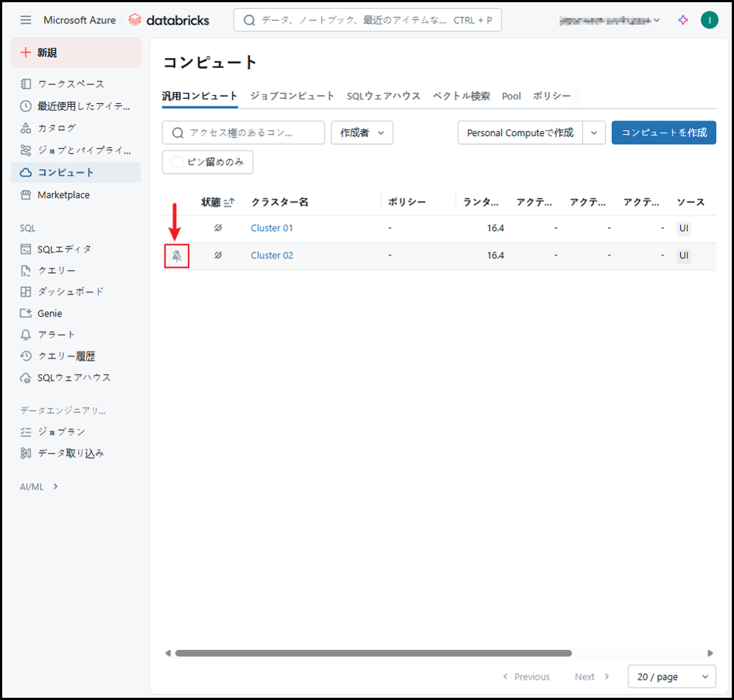
Task: Click the pin icon beside Cluster 02
Action: [x=177, y=256]
